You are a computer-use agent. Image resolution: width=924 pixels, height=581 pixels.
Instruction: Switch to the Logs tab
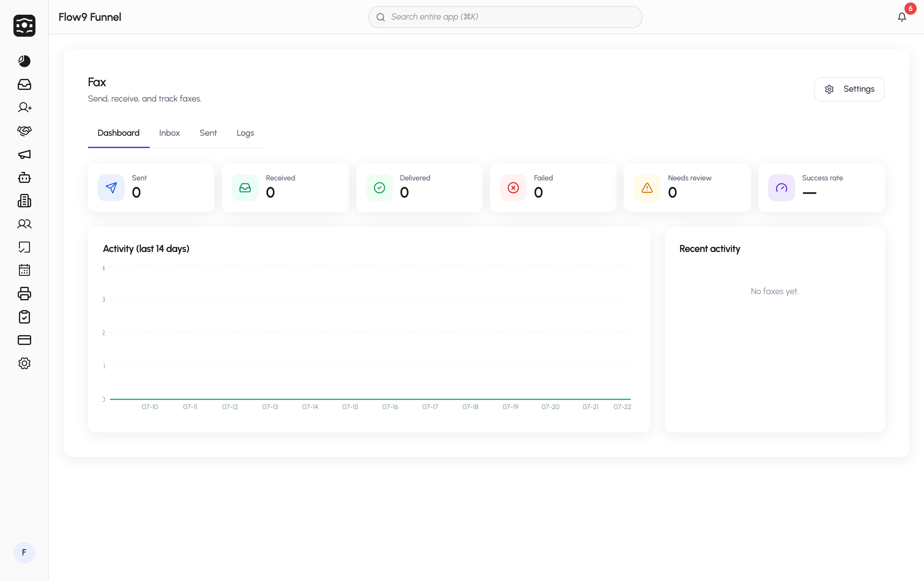tap(245, 133)
